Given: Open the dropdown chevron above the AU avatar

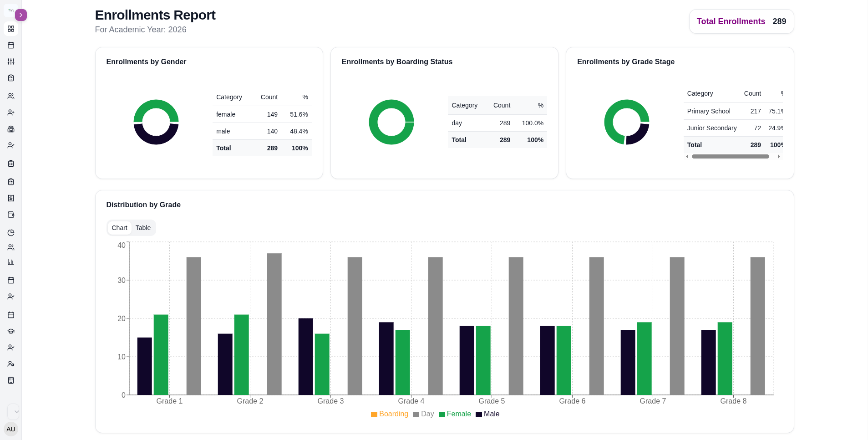Looking at the screenshot, I should click(x=14, y=412).
